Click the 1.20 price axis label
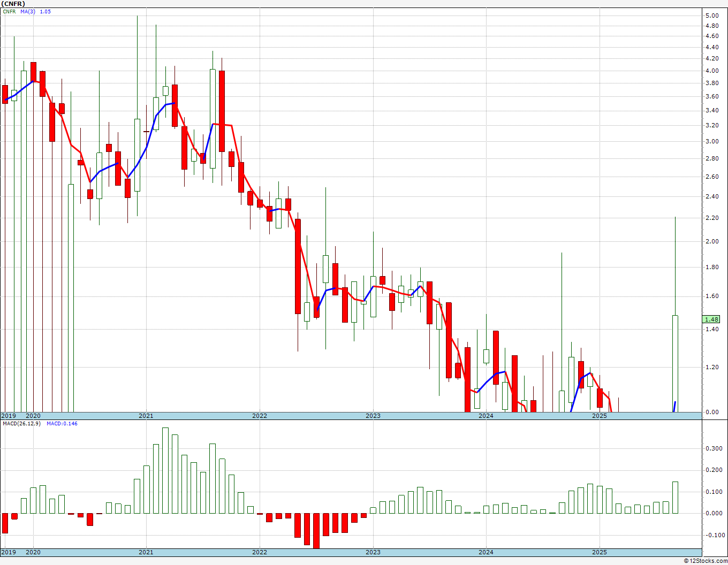The width and height of the screenshot is (728, 565). 711,367
